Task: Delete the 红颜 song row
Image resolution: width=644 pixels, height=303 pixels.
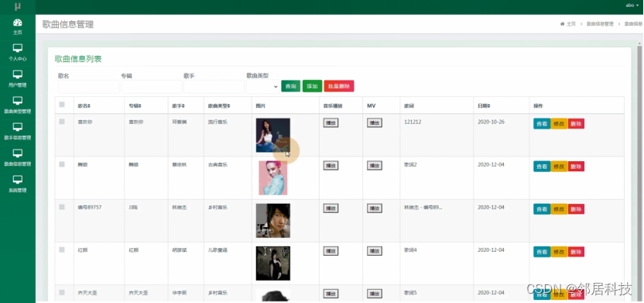Action: point(576,252)
